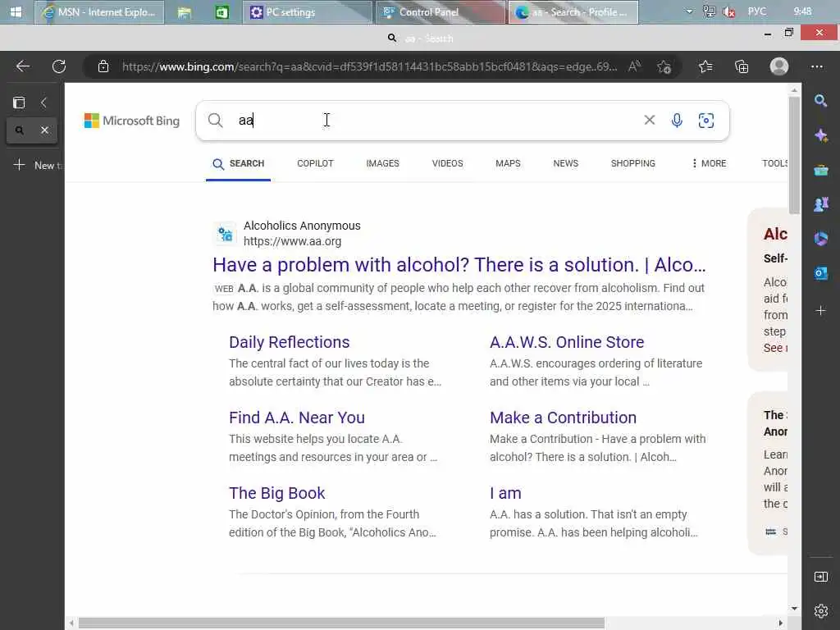Switch to the IMAGES tab
The image size is (840, 630).
(x=382, y=164)
